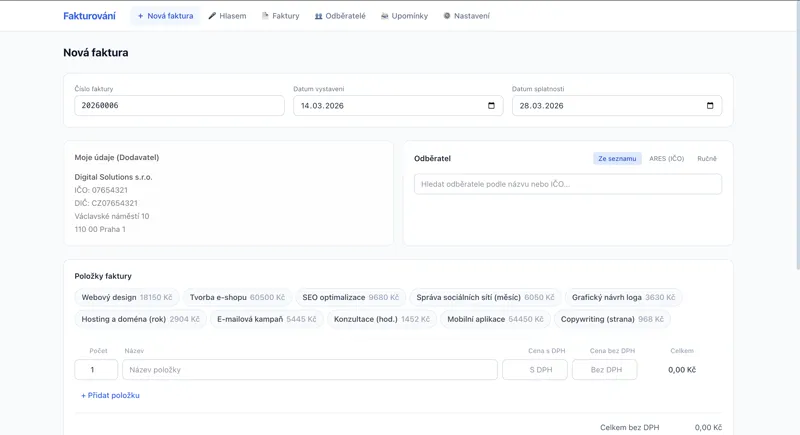Add SEO optimalizace preset to invoice
800x435 pixels.
[350, 297]
